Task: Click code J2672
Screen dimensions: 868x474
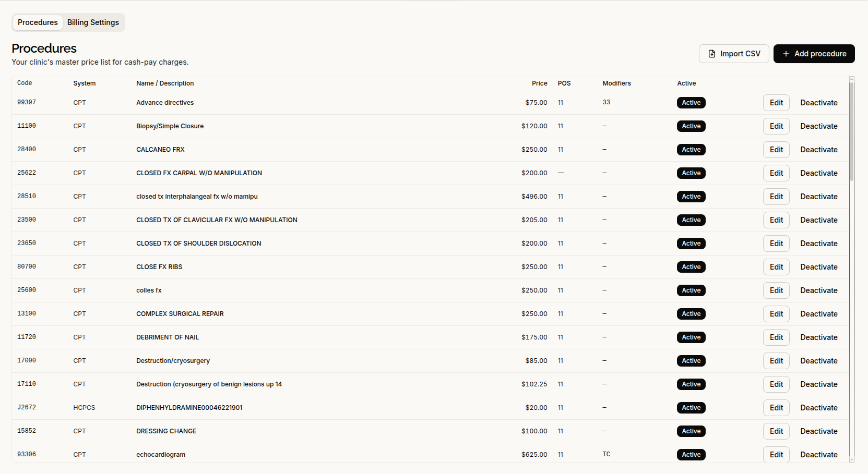Action: [27, 407]
